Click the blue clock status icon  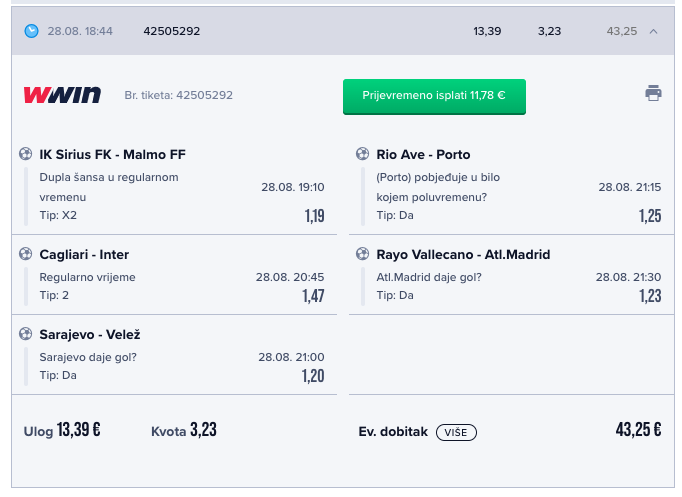click(31, 31)
